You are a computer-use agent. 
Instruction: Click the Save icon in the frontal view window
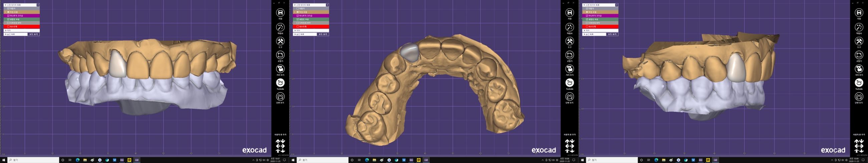280,12
